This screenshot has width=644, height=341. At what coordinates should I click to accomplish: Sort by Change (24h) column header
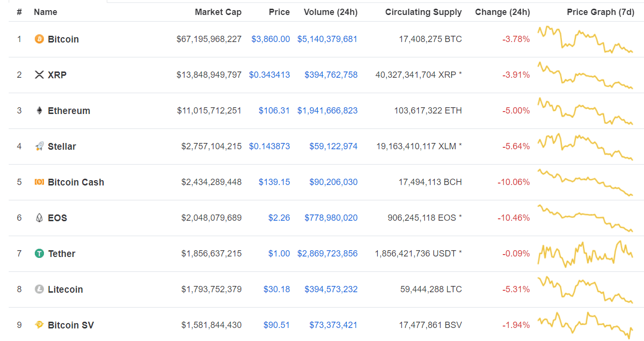click(x=502, y=12)
